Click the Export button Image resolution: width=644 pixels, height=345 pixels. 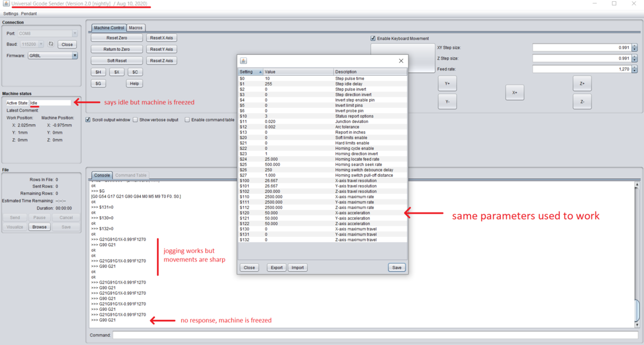coord(277,267)
